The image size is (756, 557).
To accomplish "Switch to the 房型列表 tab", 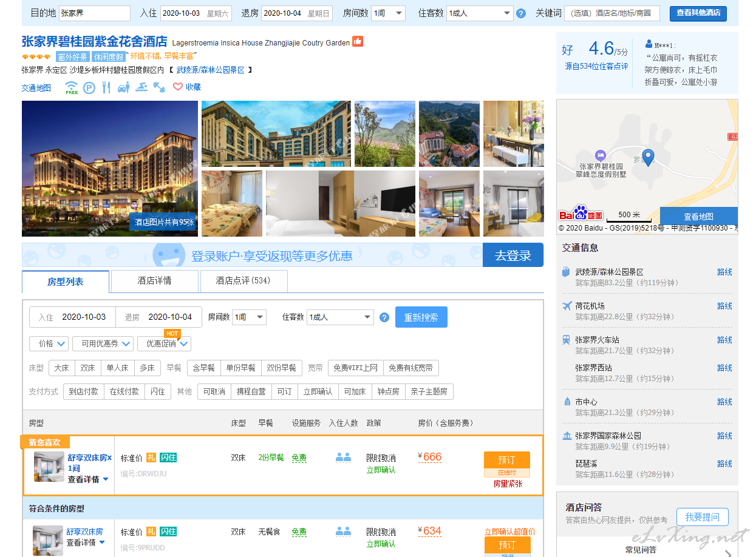I will click(x=66, y=282).
